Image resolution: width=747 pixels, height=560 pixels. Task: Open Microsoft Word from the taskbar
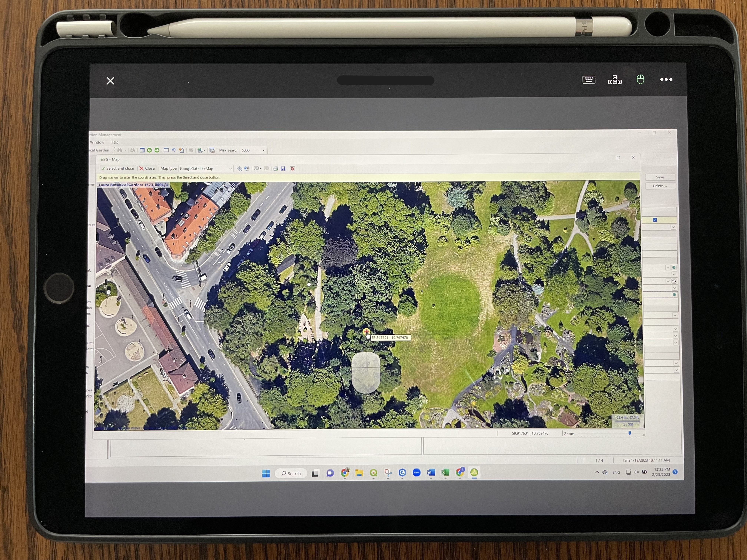(431, 473)
